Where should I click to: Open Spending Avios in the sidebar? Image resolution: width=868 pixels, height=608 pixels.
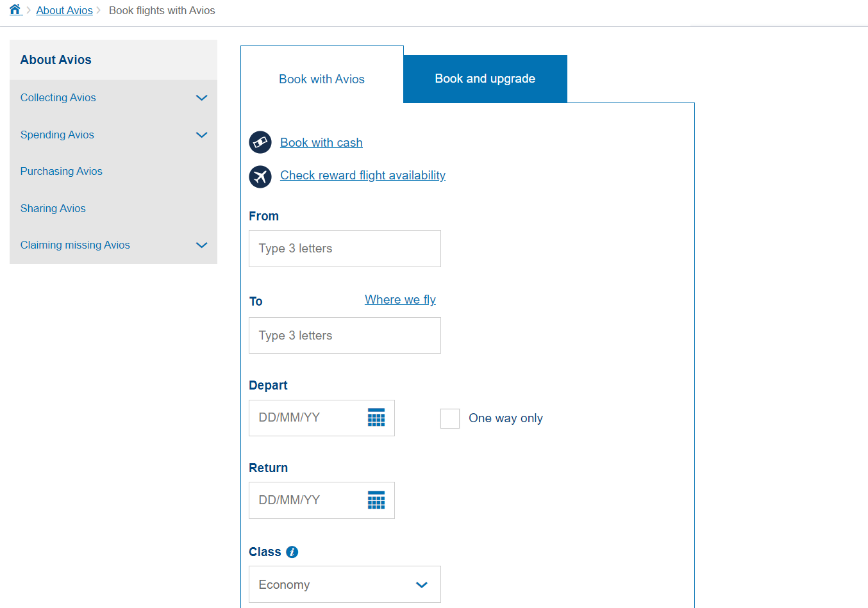coord(57,135)
